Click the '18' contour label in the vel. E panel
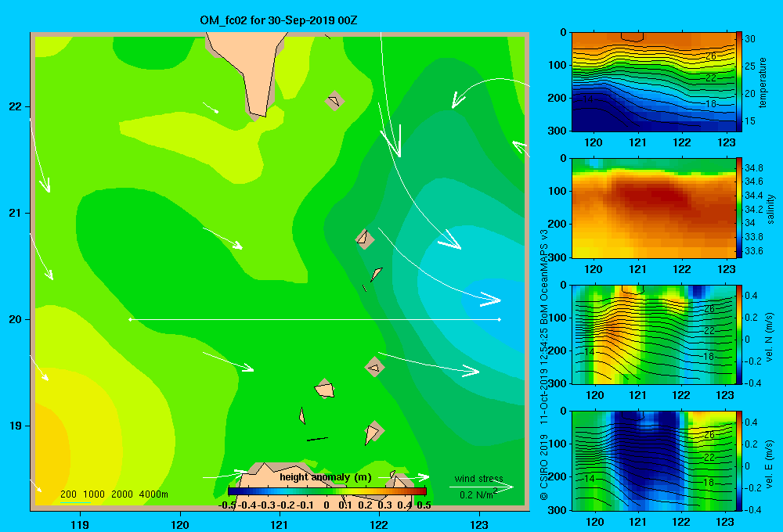Viewport: 783px width, 532px height. (x=709, y=482)
